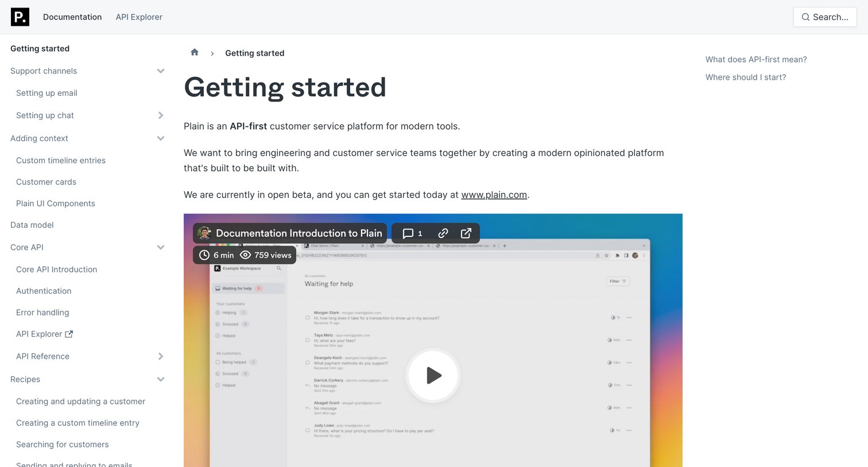
Task: Jump to What does API-first mean?
Action: [756, 59]
